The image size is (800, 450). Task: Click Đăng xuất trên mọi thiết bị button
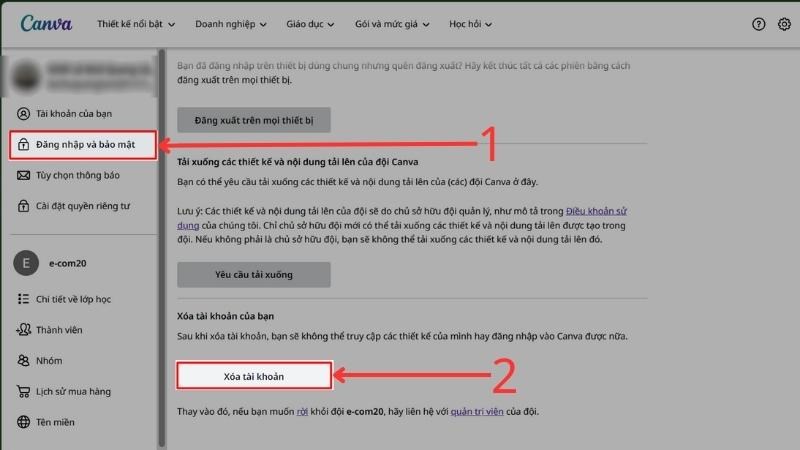(x=254, y=120)
